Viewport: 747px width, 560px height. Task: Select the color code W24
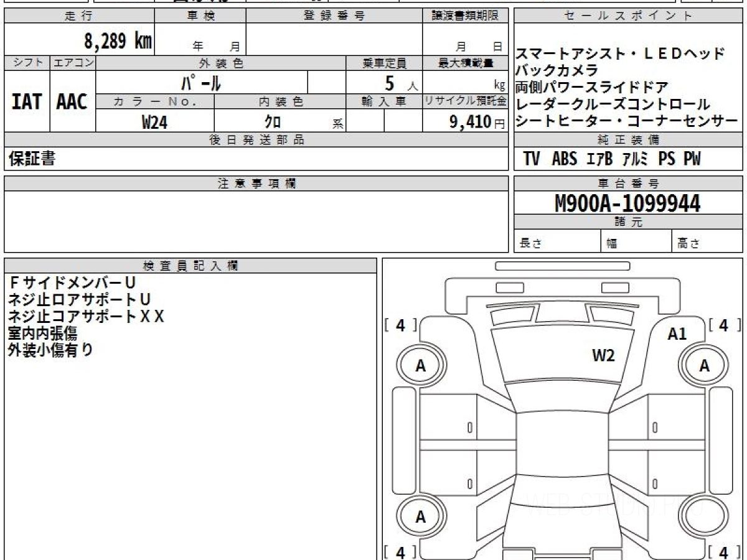(x=154, y=122)
